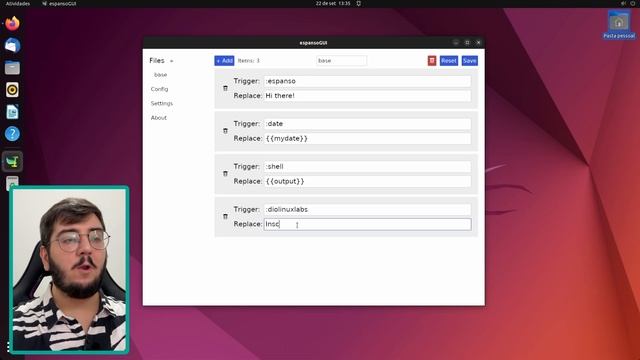Screen dimensions: 640x360
Task: Click the red trash button beside Reset
Action: [432, 61]
